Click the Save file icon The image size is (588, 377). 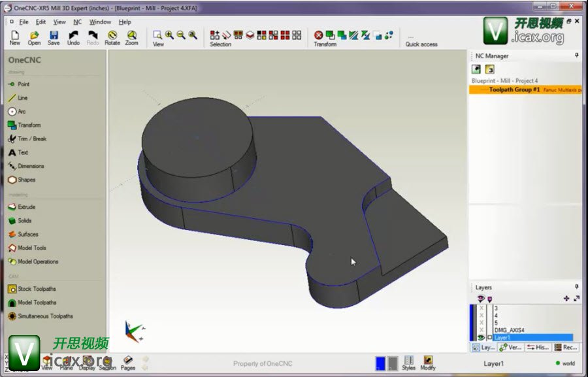coord(54,38)
